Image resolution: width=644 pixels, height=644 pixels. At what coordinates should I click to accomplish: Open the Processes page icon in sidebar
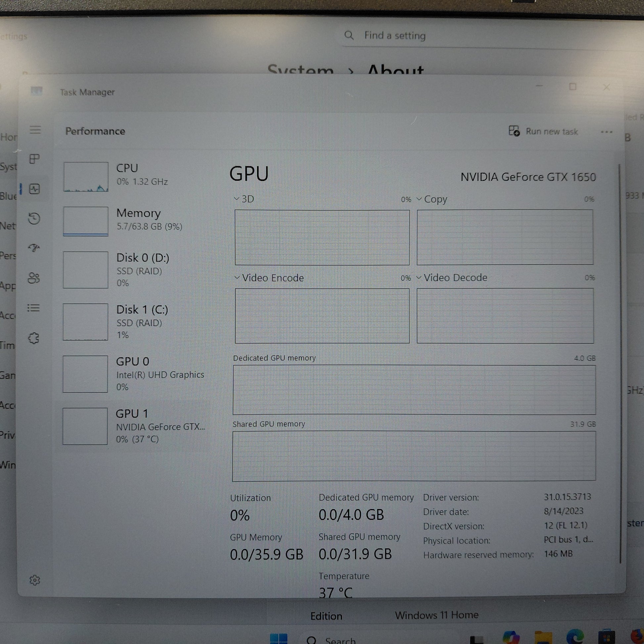[x=34, y=159]
